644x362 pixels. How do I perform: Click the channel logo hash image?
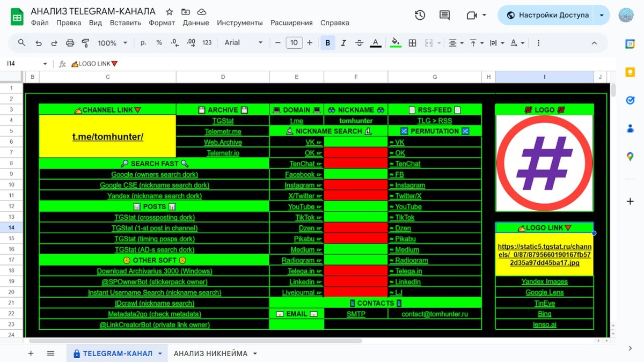(544, 163)
